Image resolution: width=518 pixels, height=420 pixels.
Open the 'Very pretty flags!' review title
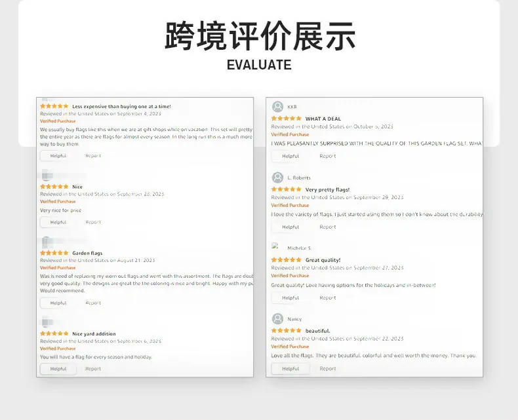327,189
